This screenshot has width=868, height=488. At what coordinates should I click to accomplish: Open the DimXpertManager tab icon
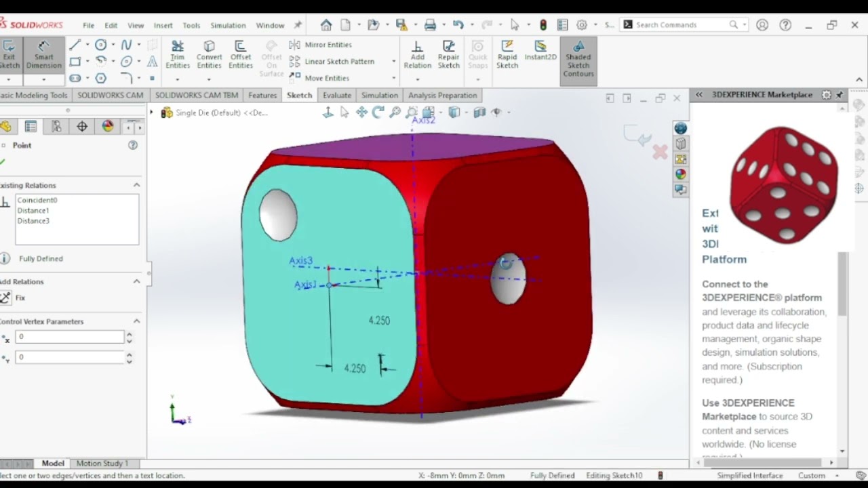82,127
